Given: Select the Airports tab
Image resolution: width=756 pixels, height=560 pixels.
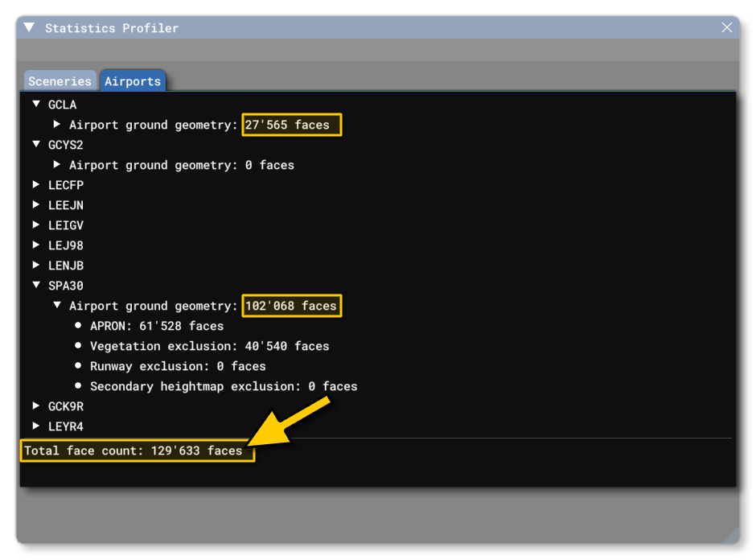Looking at the screenshot, I should [x=133, y=81].
